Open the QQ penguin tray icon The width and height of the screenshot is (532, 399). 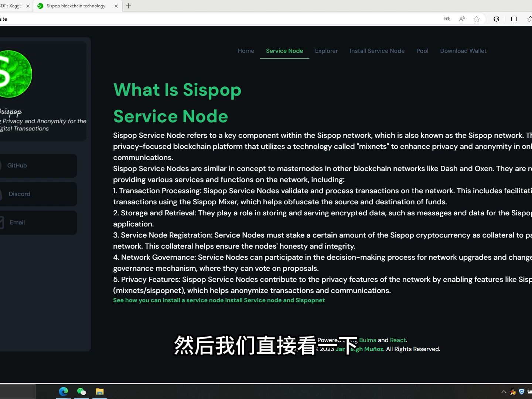coord(513,392)
